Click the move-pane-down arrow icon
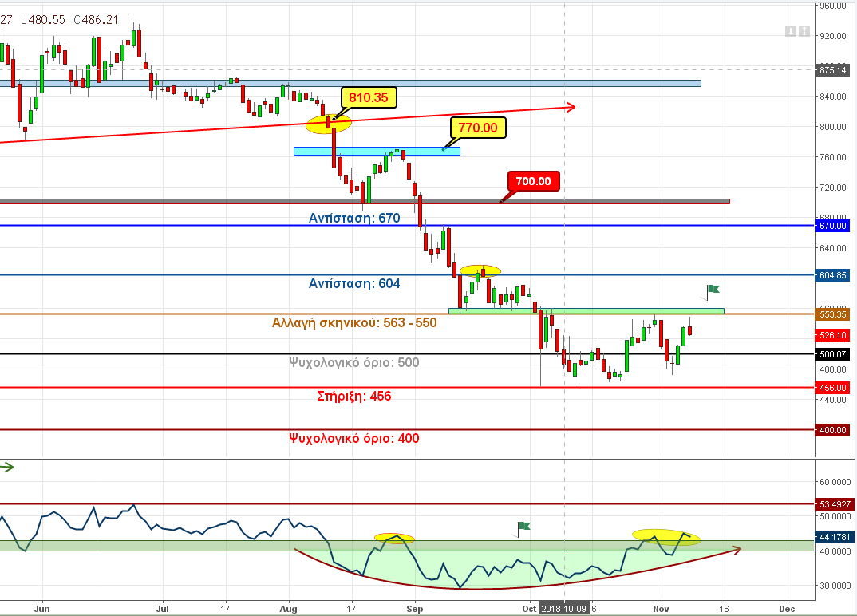857x616 pixels. 791,31
